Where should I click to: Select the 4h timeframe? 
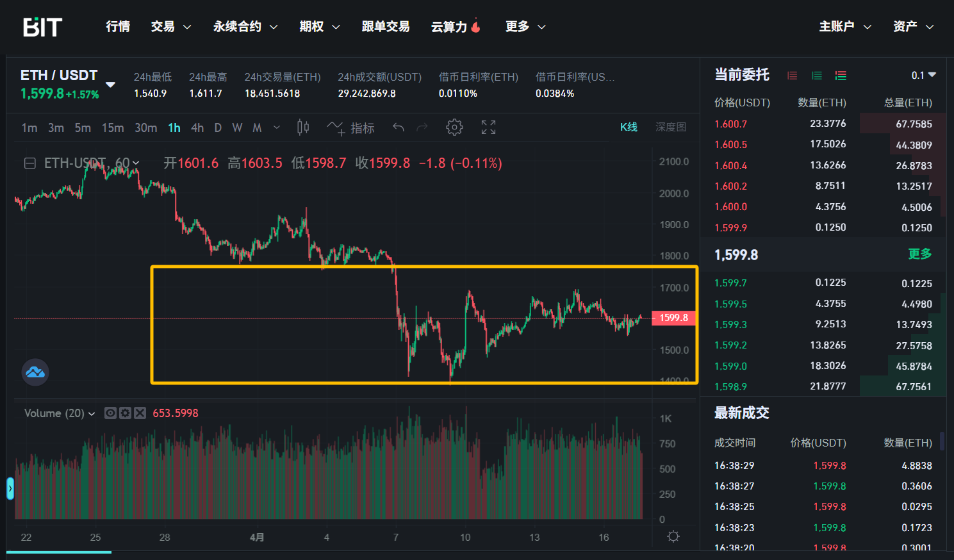[197, 128]
